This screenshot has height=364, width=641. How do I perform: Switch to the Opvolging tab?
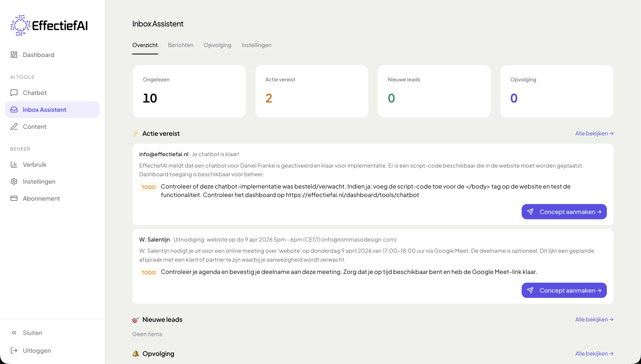coord(217,45)
